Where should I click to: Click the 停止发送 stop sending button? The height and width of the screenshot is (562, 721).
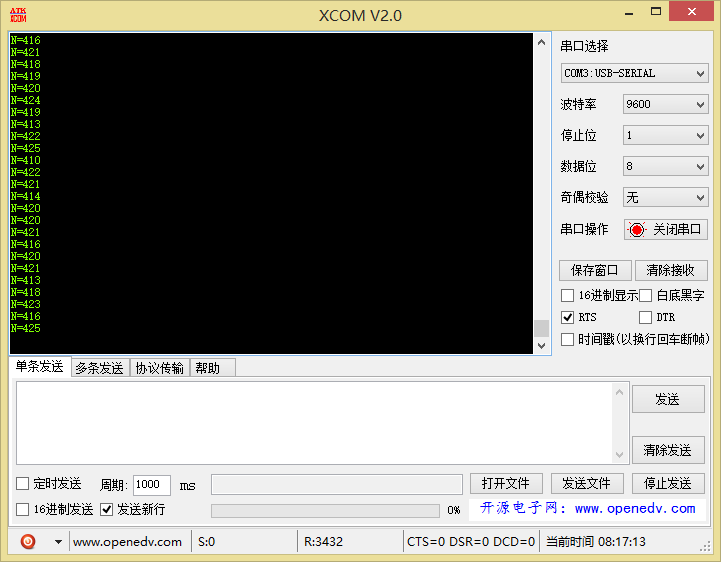[668, 483]
